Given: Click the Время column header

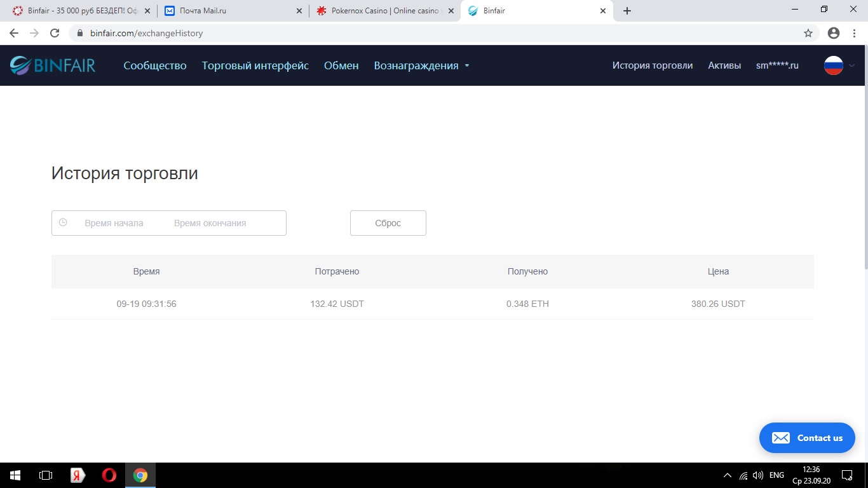Looking at the screenshot, I should [146, 271].
